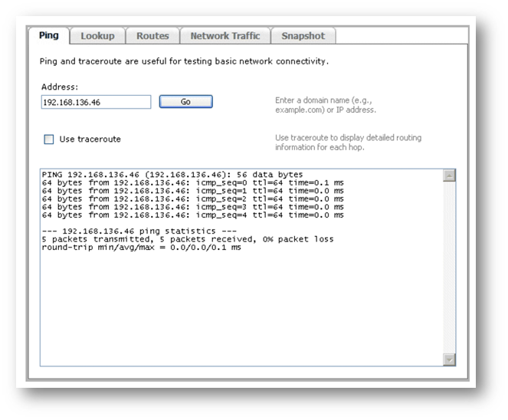Click the output scrollbar up arrow

coord(449,176)
